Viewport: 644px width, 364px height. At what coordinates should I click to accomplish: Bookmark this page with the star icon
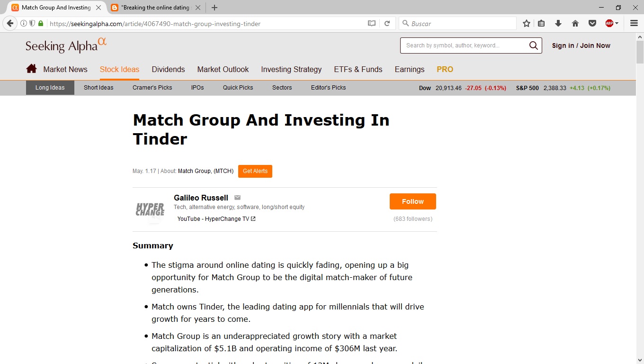tap(527, 23)
